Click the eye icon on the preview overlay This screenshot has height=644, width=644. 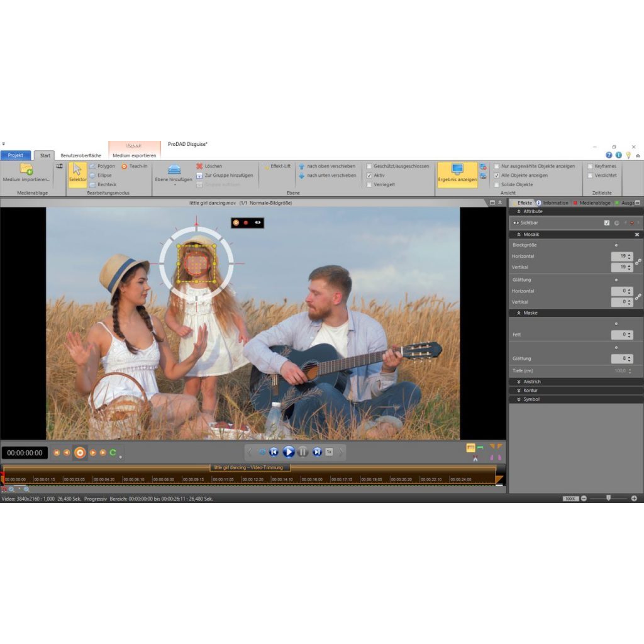[257, 223]
